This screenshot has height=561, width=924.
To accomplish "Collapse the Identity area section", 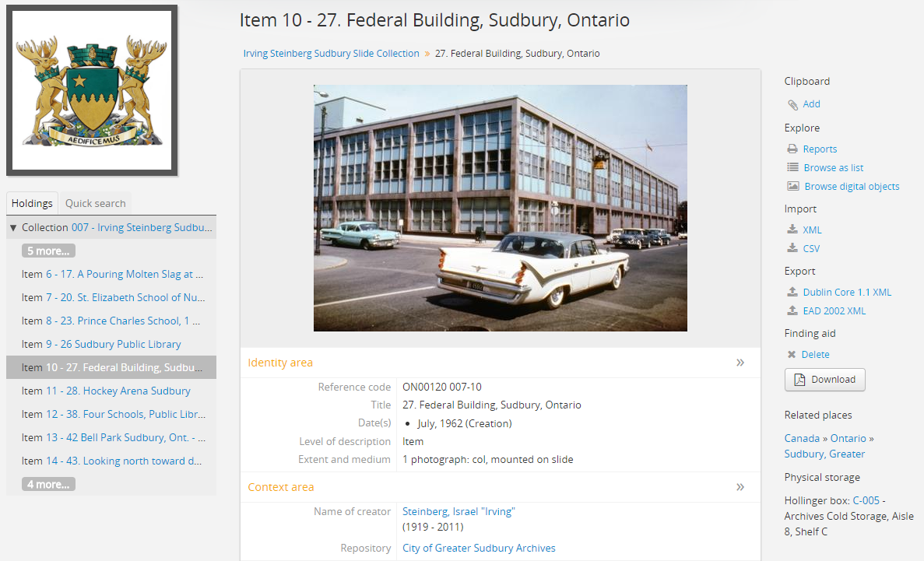I will (740, 363).
